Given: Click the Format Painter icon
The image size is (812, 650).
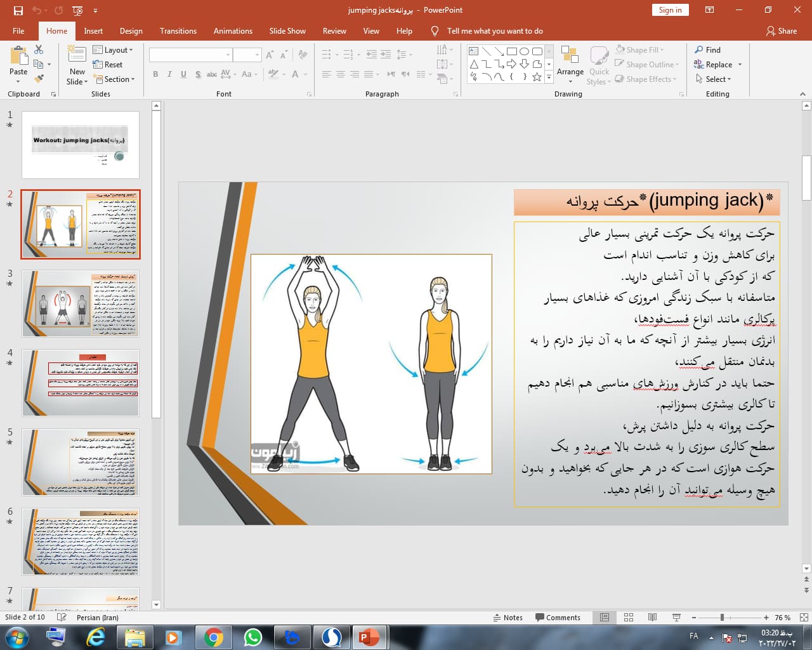Looking at the screenshot, I should coord(39,79).
